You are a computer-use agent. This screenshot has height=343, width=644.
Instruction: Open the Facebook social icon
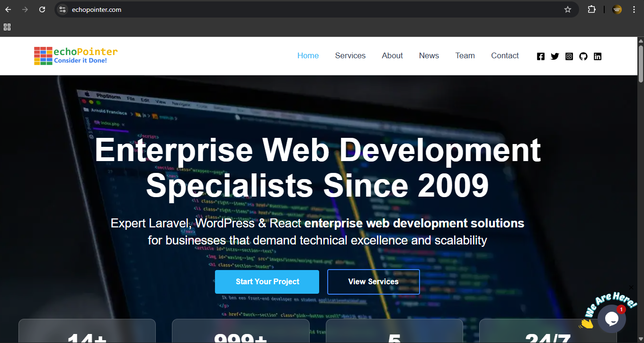(x=541, y=56)
